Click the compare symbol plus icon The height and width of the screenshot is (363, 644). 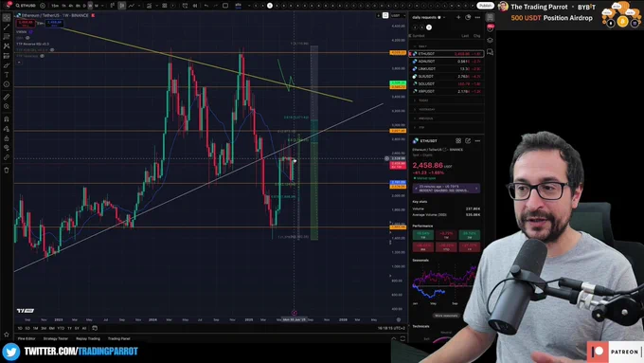43,6
